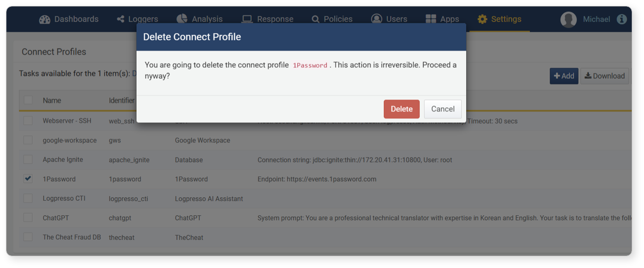Screen dimensions: 644x268
Task: Click the Name column header
Action: pyautogui.click(x=52, y=100)
